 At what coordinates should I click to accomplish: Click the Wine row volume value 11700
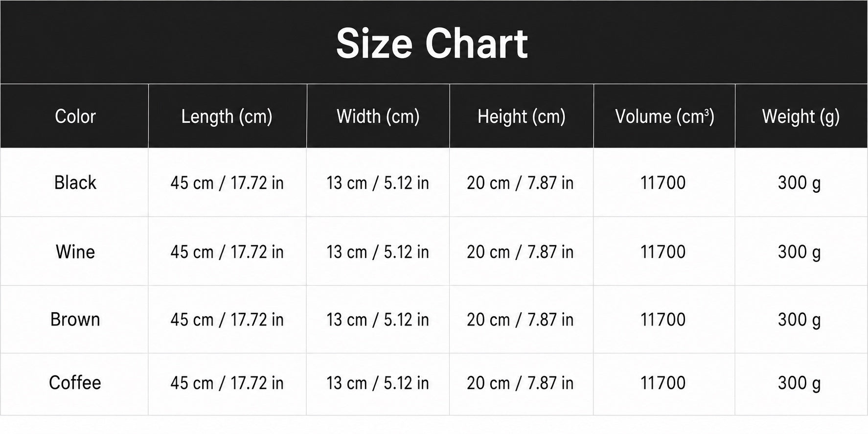click(663, 251)
